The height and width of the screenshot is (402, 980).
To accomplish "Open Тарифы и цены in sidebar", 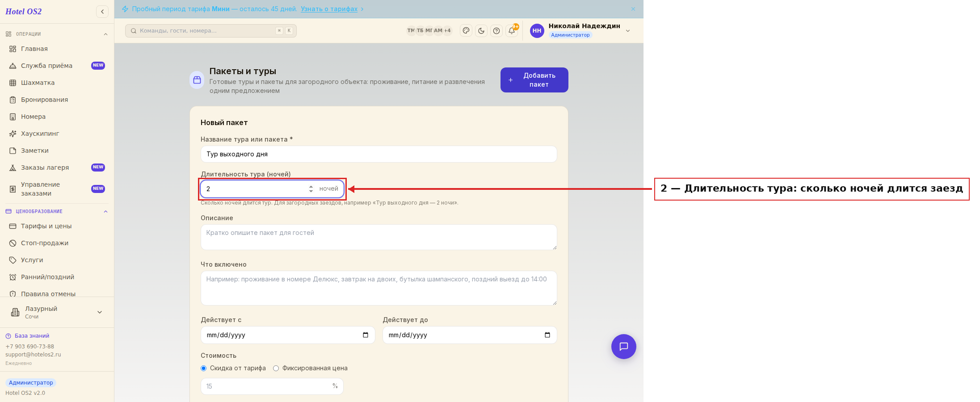I will 57,226.
